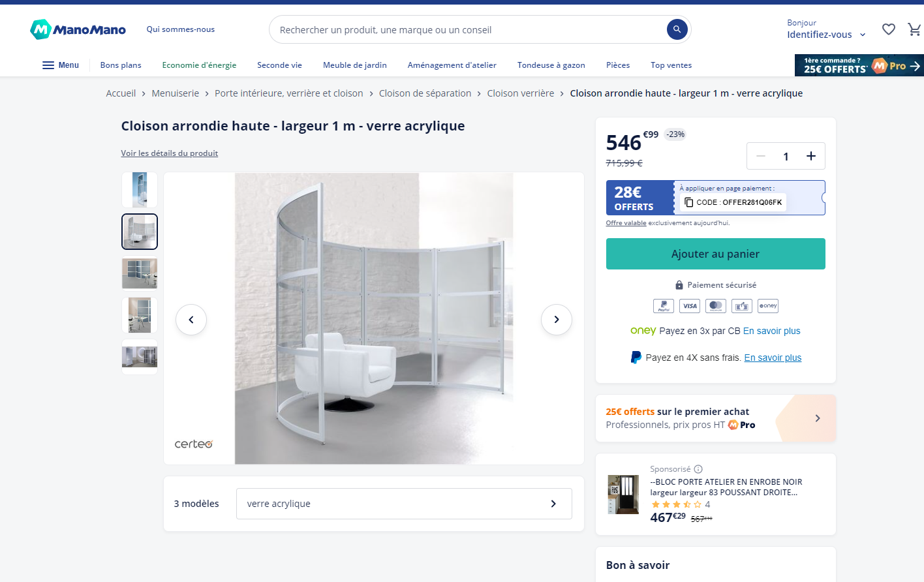Open the wishlist heart icon
Screen dimensions: 924x582
[888, 29]
